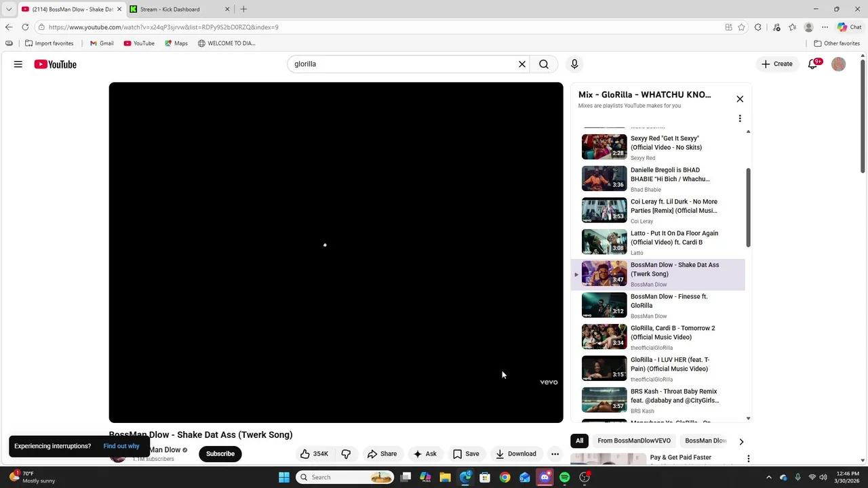The width and height of the screenshot is (868, 488).
Task: Open a new browser tab
Action: click(x=243, y=9)
